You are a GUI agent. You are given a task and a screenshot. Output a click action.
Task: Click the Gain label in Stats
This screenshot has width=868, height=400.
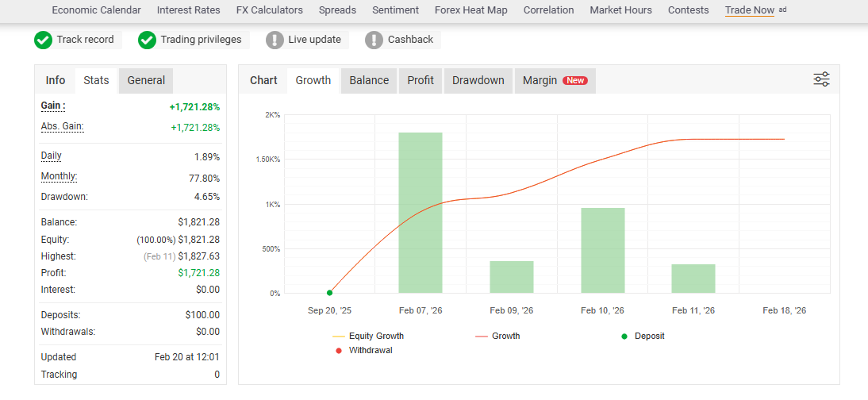[53, 106]
